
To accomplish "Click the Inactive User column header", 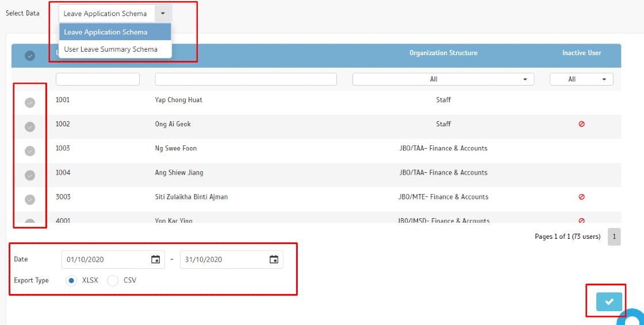I will tap(581, 53).
